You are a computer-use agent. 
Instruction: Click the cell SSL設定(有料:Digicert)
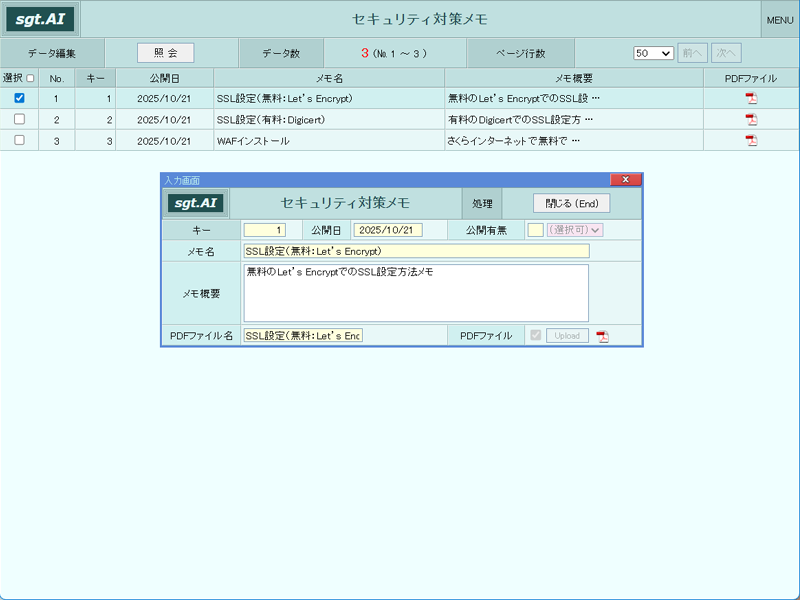(x=329, y=120)
